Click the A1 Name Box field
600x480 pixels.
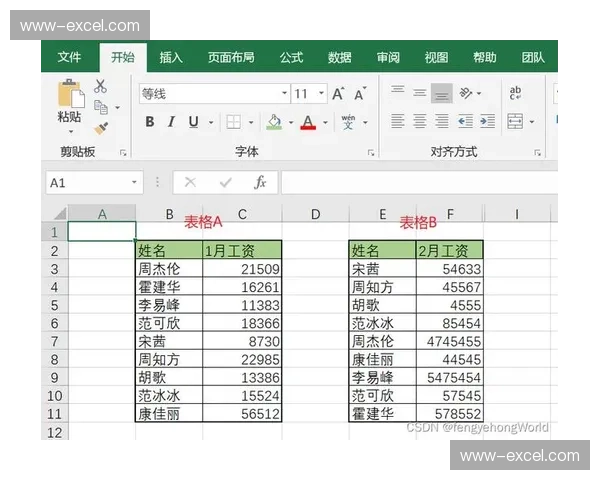pyautogui.click(x=94, y=183)
